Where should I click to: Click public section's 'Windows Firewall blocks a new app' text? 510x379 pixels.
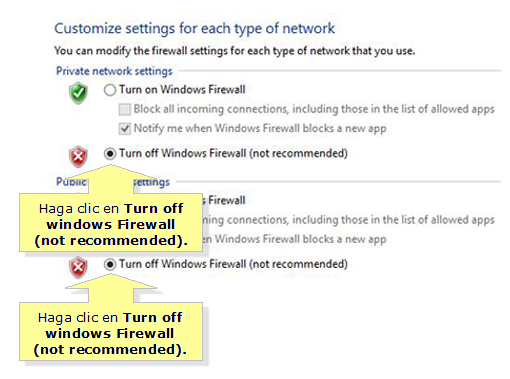295,239
